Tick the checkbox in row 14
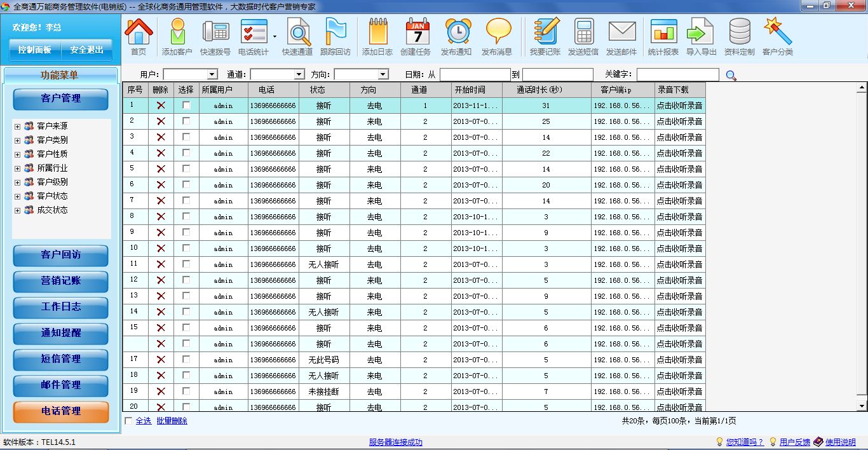868x450 pixels. tap(186, 311)
